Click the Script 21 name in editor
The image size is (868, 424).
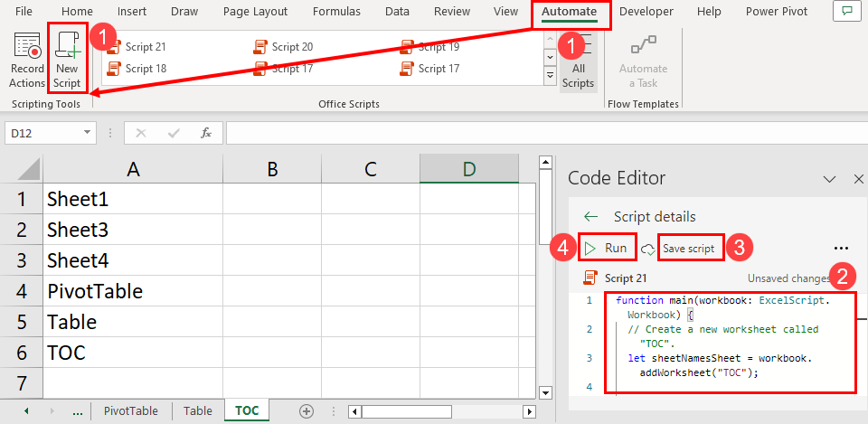coord(626,278)
